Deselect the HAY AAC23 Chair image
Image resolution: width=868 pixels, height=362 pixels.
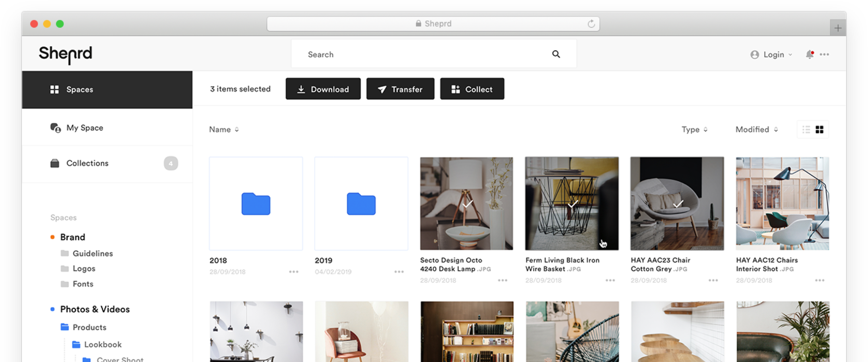678,204
